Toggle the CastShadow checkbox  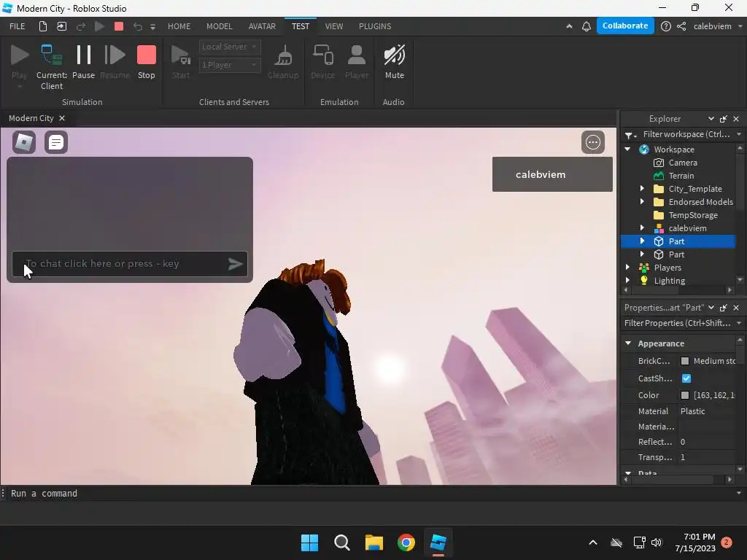click(686, 378)
